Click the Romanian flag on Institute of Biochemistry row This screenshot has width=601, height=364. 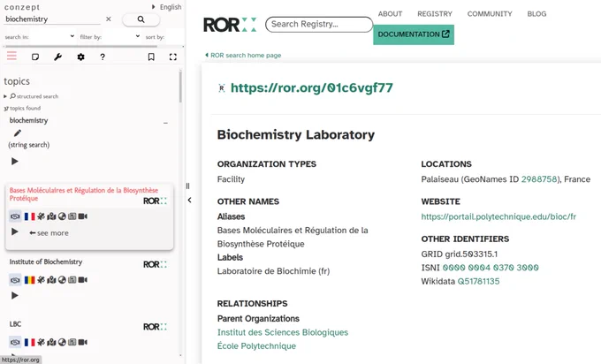click(x=29, y=280)
